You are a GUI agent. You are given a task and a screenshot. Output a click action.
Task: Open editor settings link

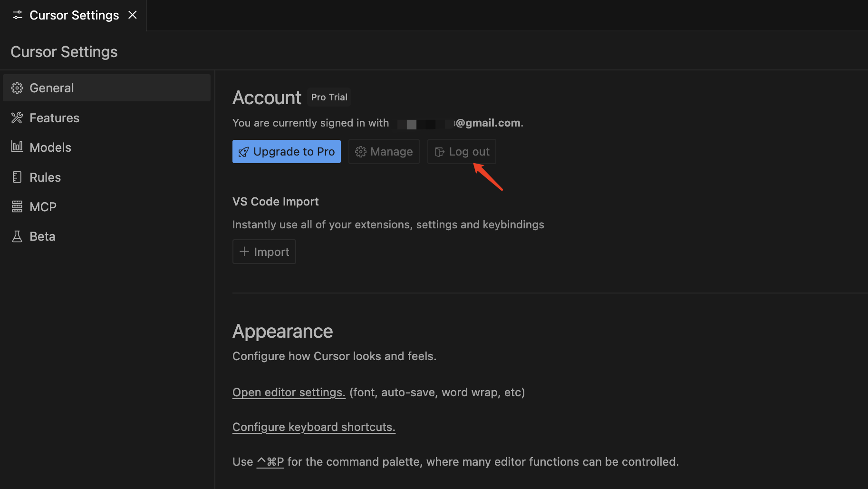coord(289,392)
